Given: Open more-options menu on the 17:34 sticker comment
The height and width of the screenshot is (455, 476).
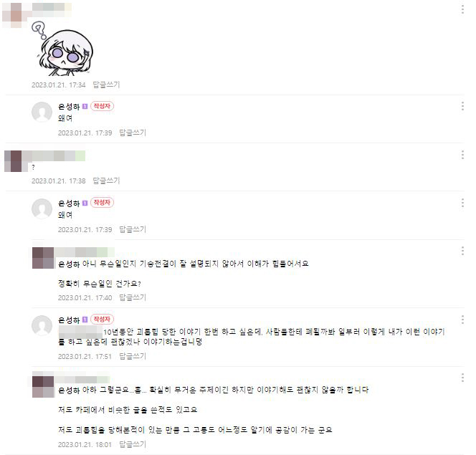Looking at the screenshot, I should (462, 9).
